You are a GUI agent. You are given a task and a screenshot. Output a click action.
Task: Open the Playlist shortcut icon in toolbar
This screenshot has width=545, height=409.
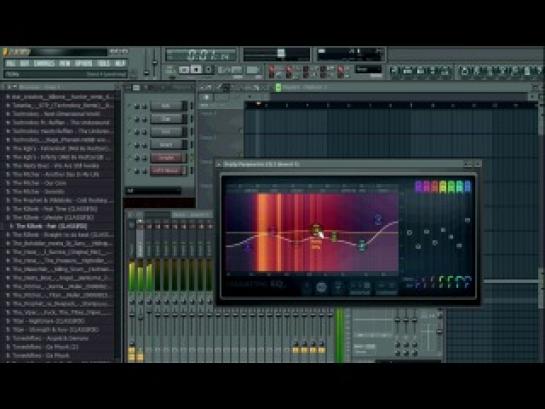point(394,71)
